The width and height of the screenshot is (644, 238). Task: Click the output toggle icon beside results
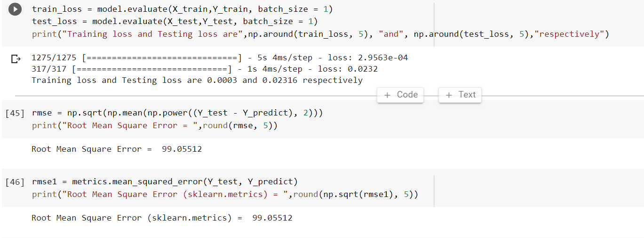point(16,59)
